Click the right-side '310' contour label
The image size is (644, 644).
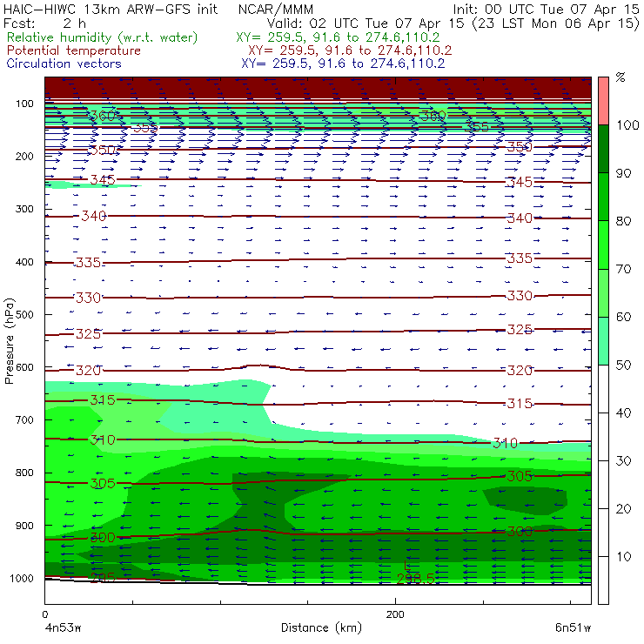505,443
